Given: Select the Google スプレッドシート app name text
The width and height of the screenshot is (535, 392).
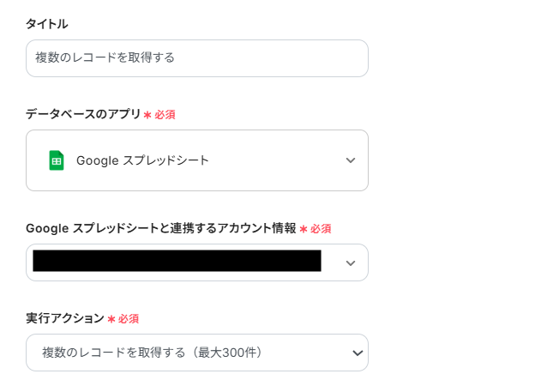Looking at the screenshot, I should pos(142,160).
